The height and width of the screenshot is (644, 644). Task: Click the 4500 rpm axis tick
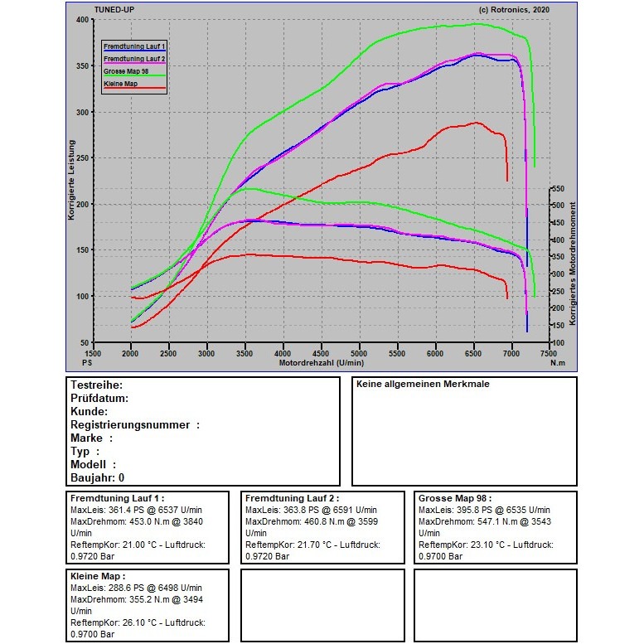click(321, 353)
